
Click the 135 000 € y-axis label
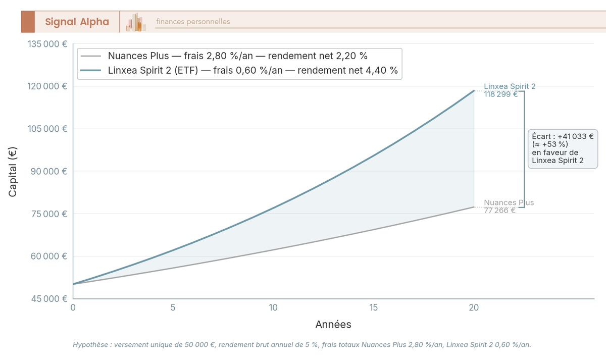(47, 44)
